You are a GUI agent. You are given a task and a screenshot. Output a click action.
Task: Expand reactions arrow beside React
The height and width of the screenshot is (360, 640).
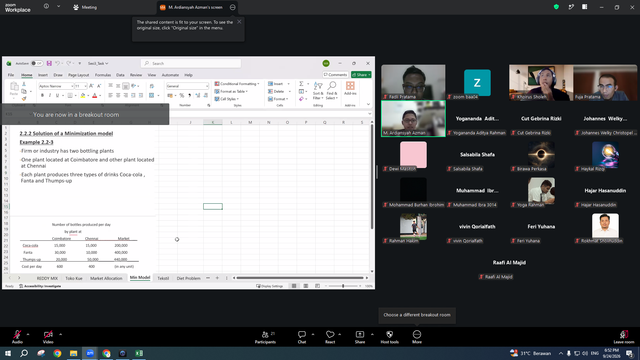[x=340, y=334]
